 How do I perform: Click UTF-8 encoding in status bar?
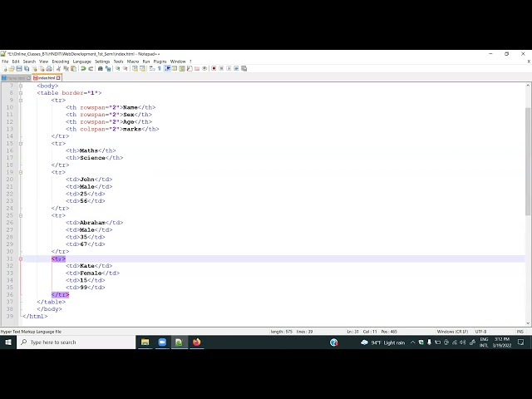(x=480, y=332)
